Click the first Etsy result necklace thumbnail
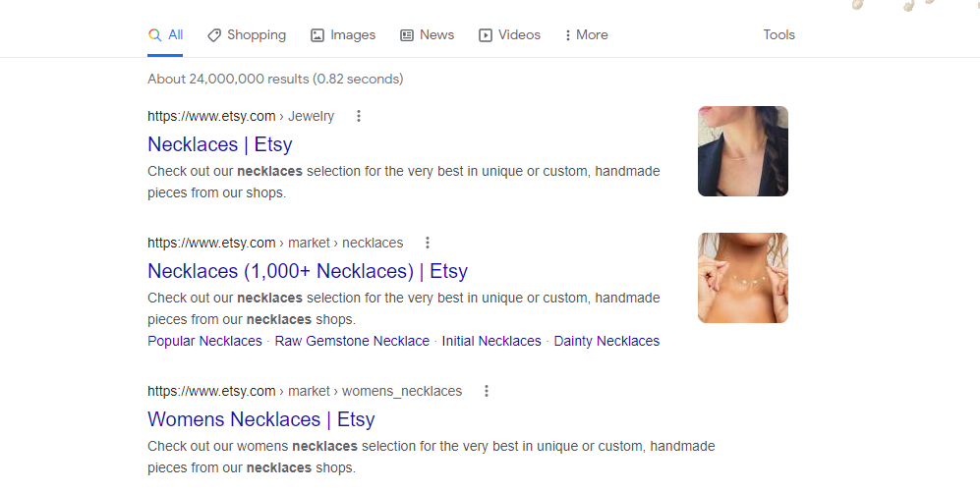 click(743, 151)
